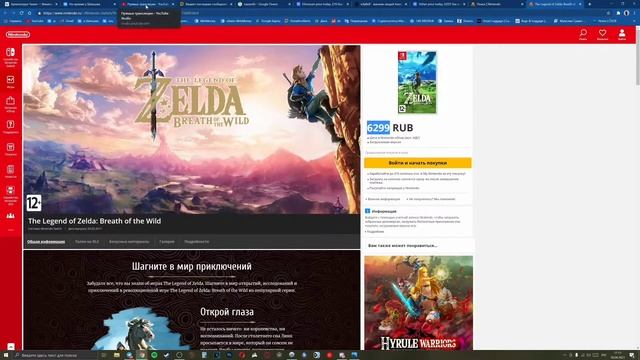Open Hyrule Warriors recommendation image
Viewport: 640px width, 360px height.
click(x=418, y=303)
